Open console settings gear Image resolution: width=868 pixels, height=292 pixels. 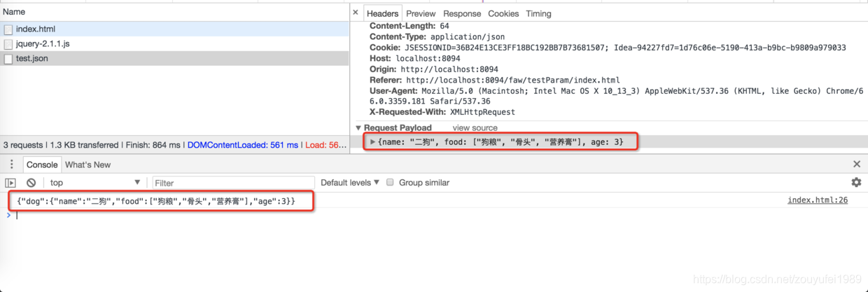856,182
